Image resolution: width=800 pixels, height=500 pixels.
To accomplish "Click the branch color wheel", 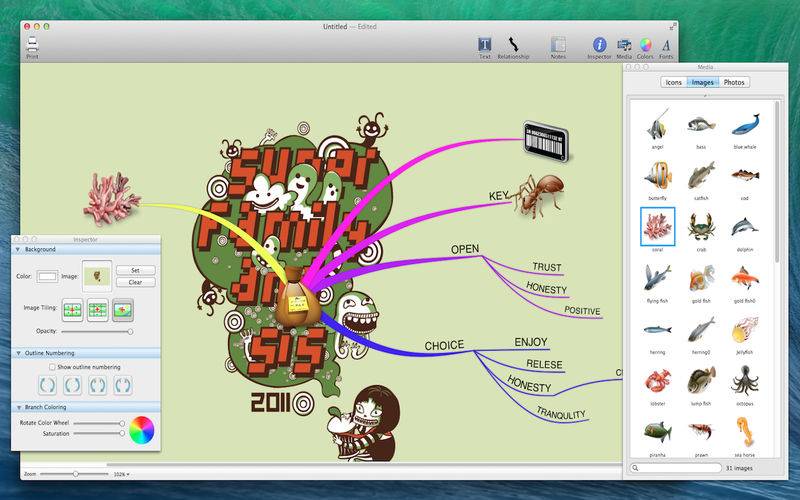I will coord(141,430).
